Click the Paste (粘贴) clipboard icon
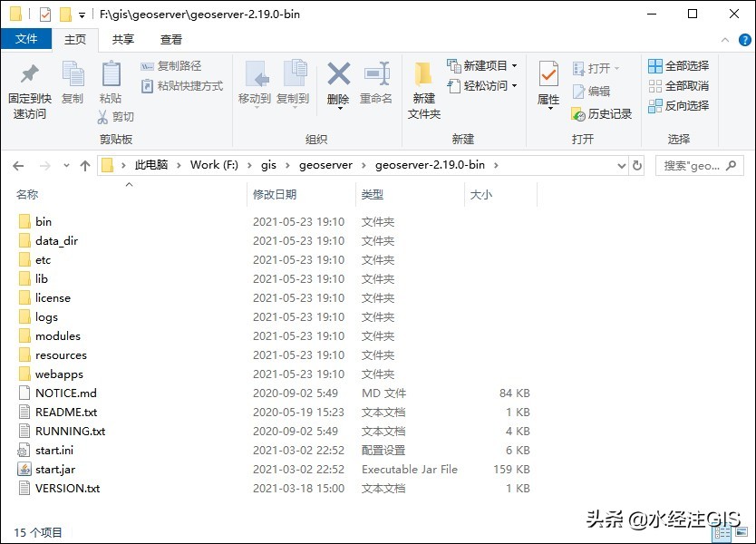Screen dimensions: 756x544 pos(111,73)
